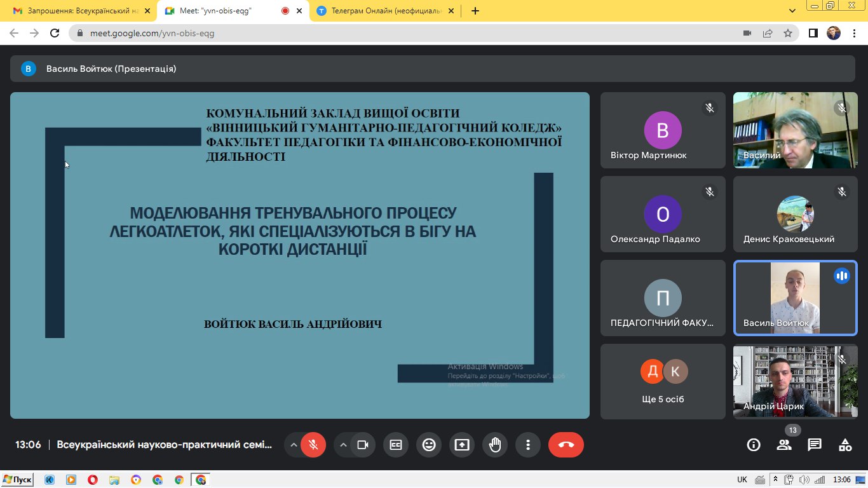Image resolution: width=868 pixels, height=488 pixels.
Task: Expand video settings arrow next to camera
Action: point(343,445)
